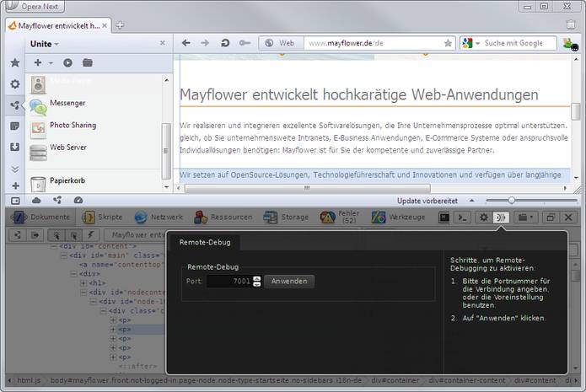The height and width of the screenshot is (392, 586).
Task: Open the Opera Next menu button
Action: pyautogui.click(x=35, y=7)
